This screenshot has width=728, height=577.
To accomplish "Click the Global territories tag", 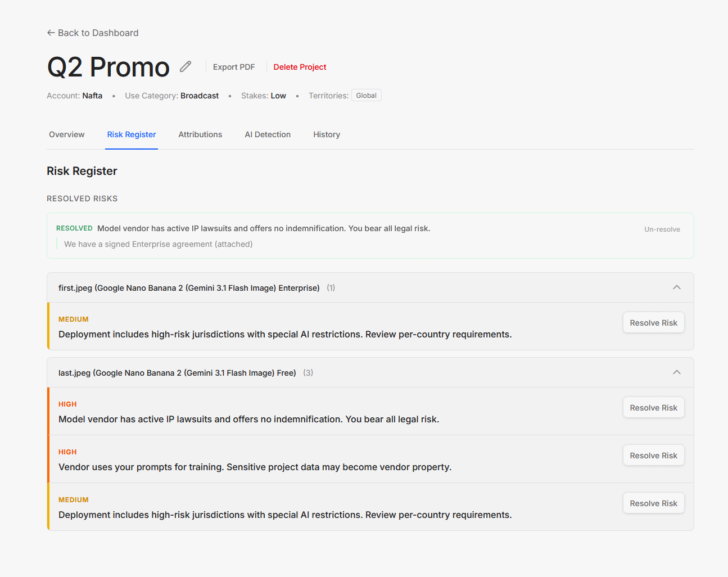I will [367, 96].
